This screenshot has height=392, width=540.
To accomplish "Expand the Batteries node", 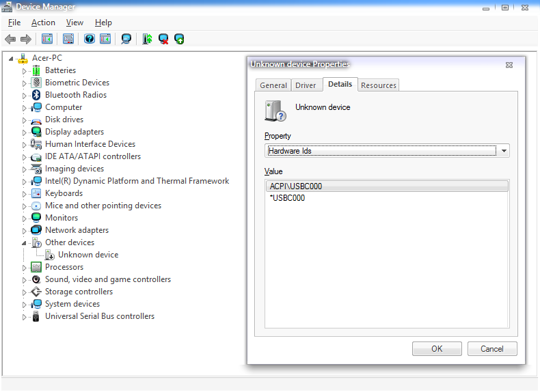I will tap(24, 71).
